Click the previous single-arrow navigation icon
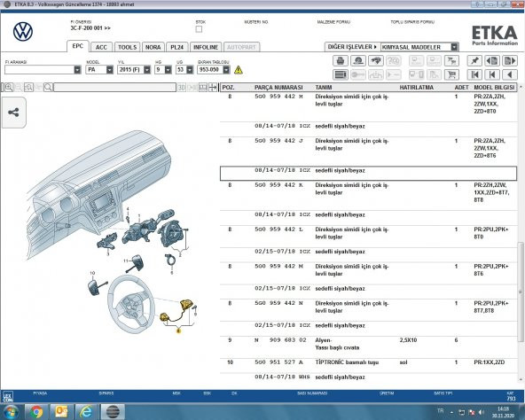Viewport: 525px width, 420px height. click(x=509, y=74)
